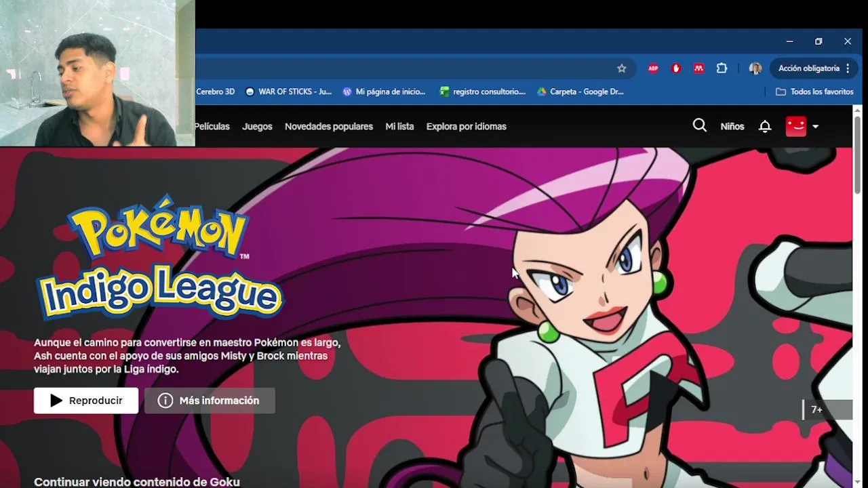Go to the Juegos section
The width and height of the screenshot is (868, 488).
click(257, 127)
